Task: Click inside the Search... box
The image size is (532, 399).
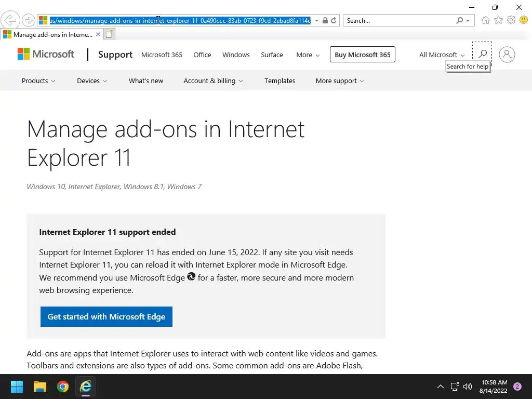Action: point(400,20)
